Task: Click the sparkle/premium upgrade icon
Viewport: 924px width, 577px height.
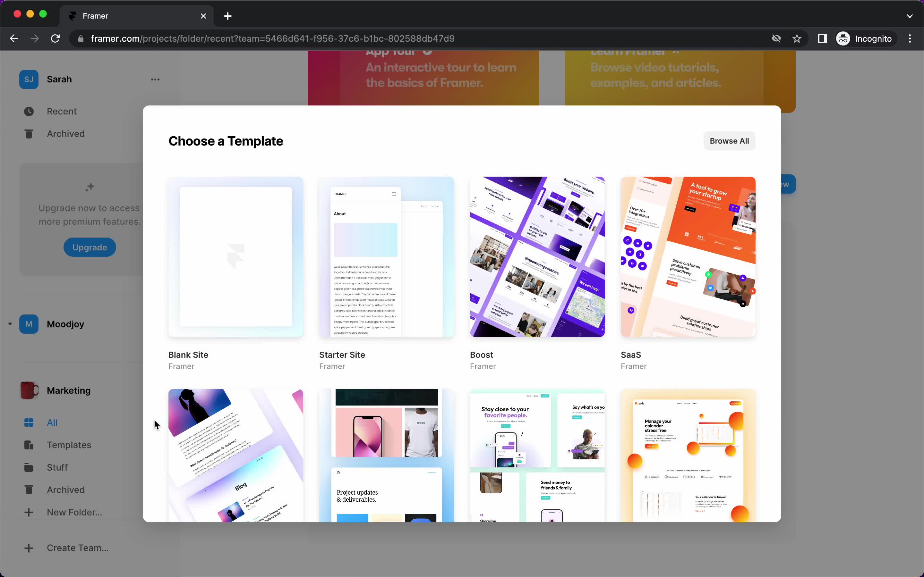Action: [x=89, y=188]
